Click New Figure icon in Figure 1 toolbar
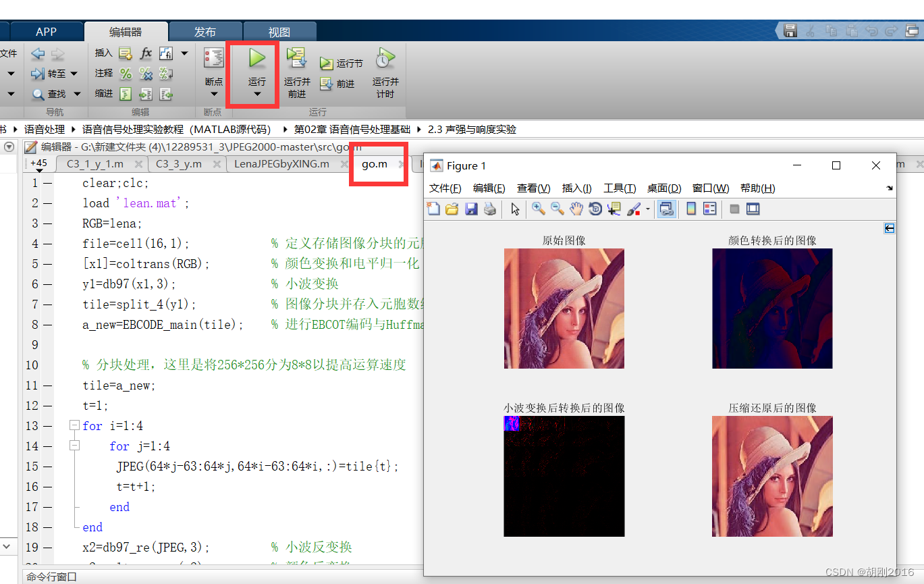 point(433,209)
